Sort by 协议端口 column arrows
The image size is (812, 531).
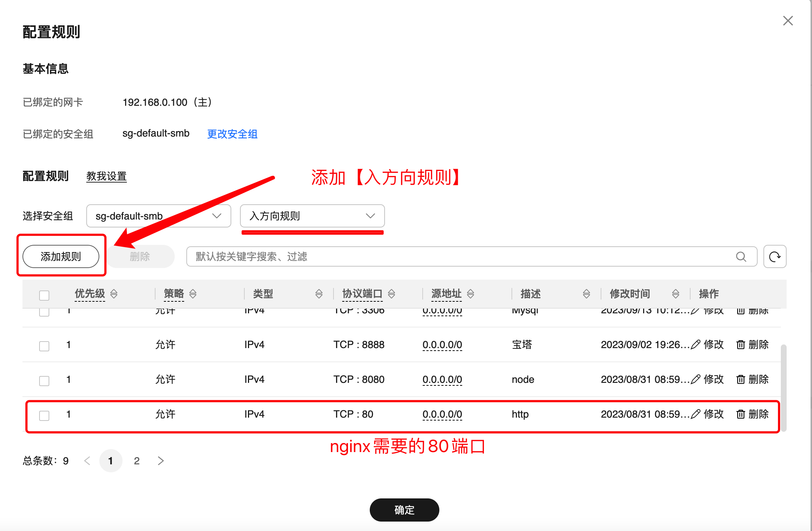(391, 293)
